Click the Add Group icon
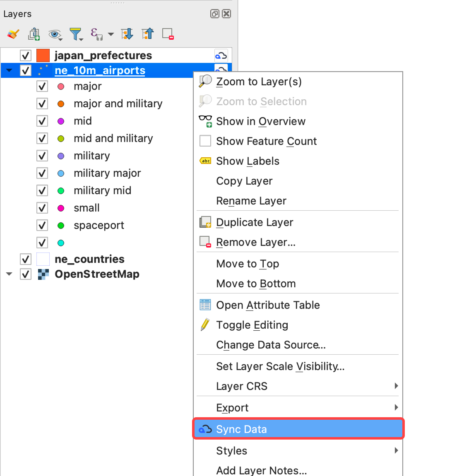 [x=34, y=34]
